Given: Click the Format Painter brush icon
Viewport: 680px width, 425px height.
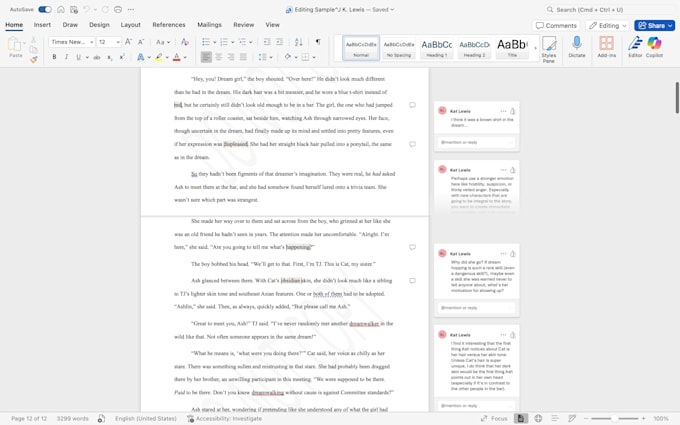Looking at the screenshot, I should coord(33,59).
